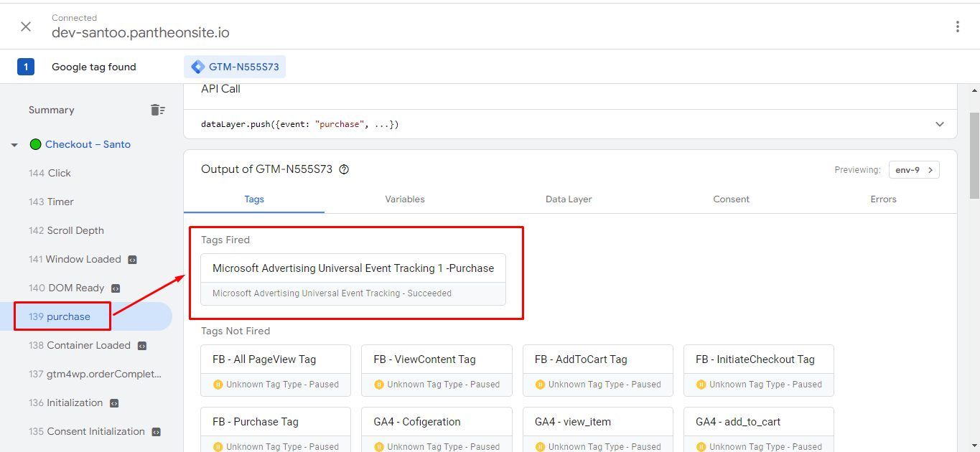980x452 pixels.
Task: Click paused icon on FB - All PageView Tag
Action: pyautogui.click(x=218, y=385)
